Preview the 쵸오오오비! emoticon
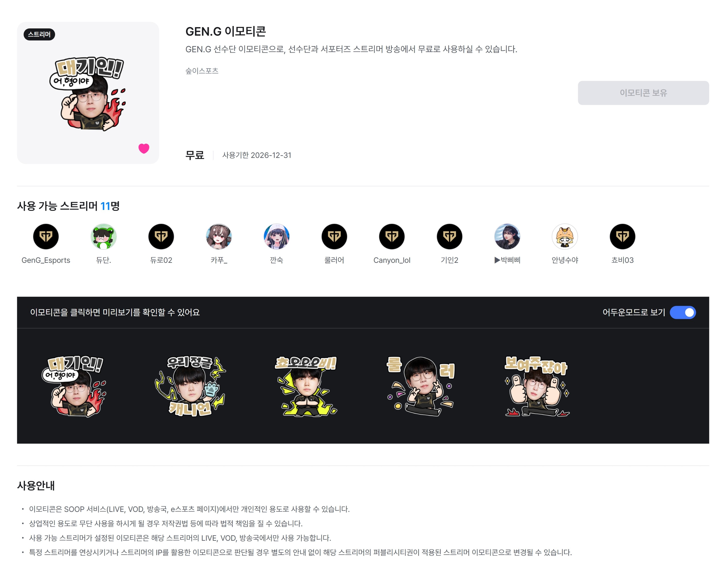Viewport: 728px width, 579px height. [x=306, y=386]
